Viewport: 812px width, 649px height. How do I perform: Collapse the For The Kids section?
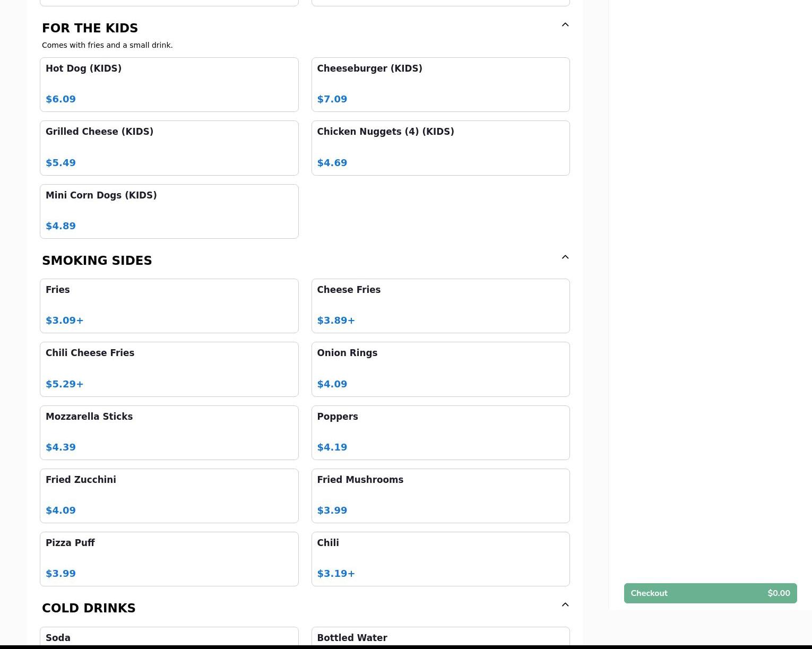coord(565,25)
